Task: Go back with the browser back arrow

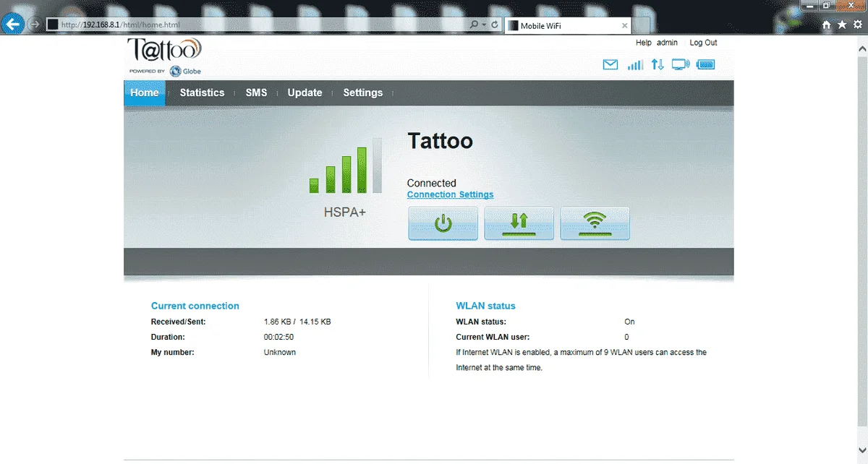Action: (13, 25)
